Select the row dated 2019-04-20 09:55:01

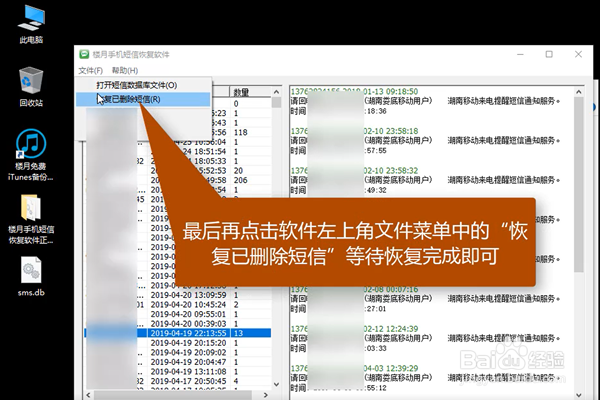pyautogui.click(x=178, y=314)
